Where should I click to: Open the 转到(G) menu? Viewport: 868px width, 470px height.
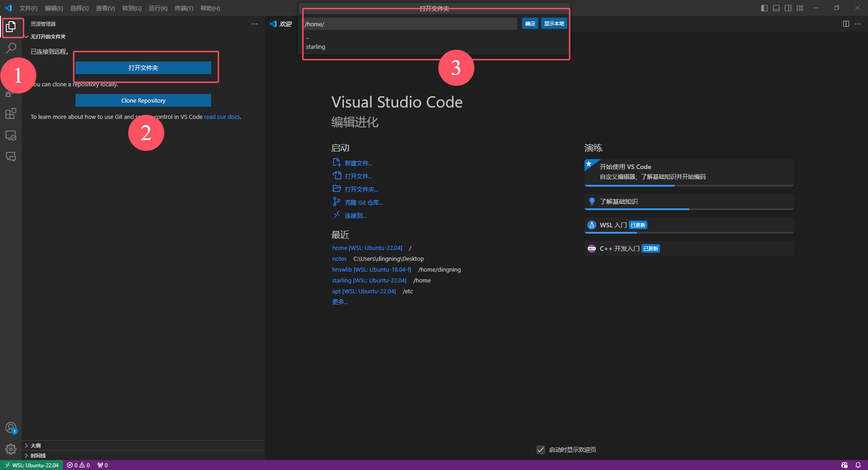coord(132,8)
